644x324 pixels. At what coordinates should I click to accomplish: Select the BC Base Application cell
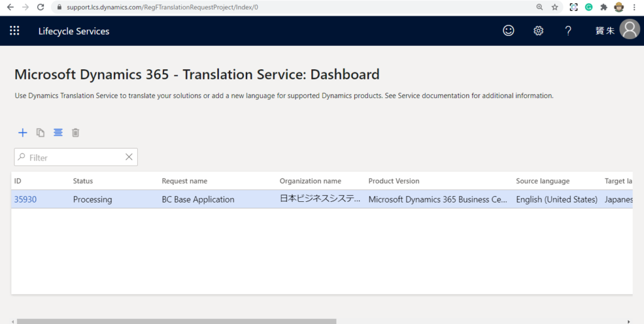pyautogui.click(x=198, y=199)
